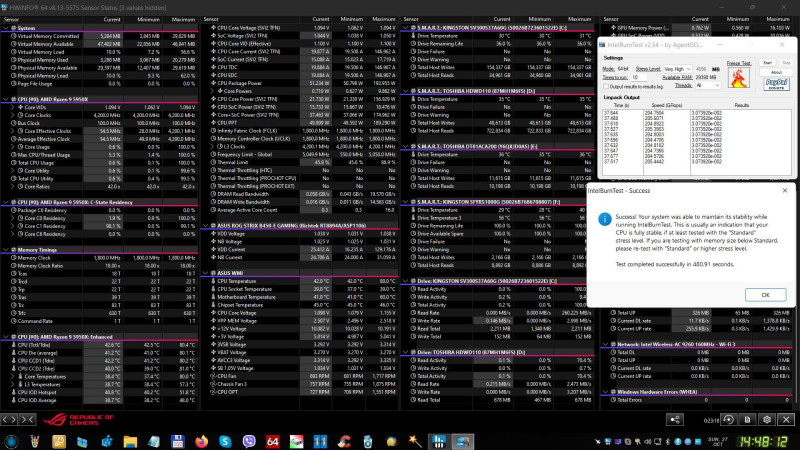This screenshot has height=450, width=800.
Task: Select the DRAM Read Bandwidth row
Action: click(299, 194)
